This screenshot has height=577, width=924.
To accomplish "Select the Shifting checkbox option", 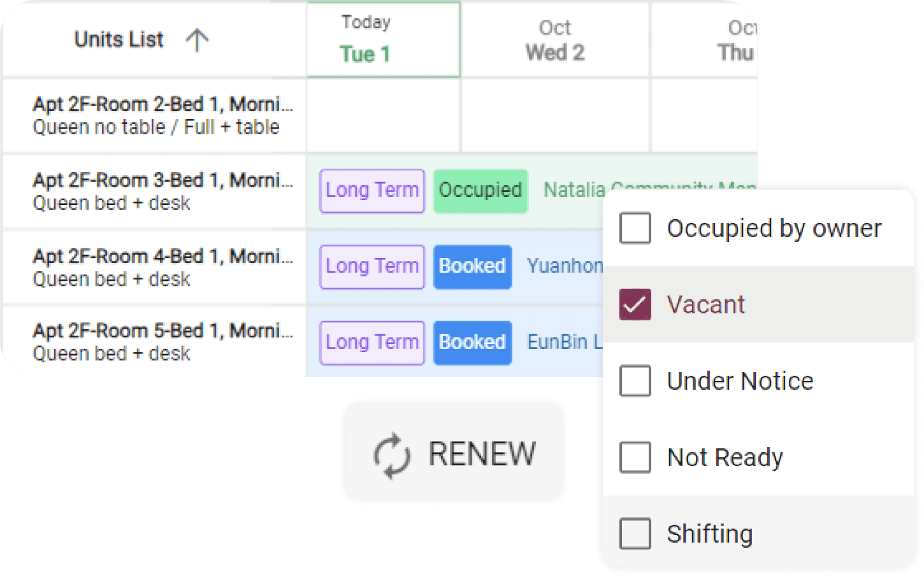I will (x=635, y=534).
